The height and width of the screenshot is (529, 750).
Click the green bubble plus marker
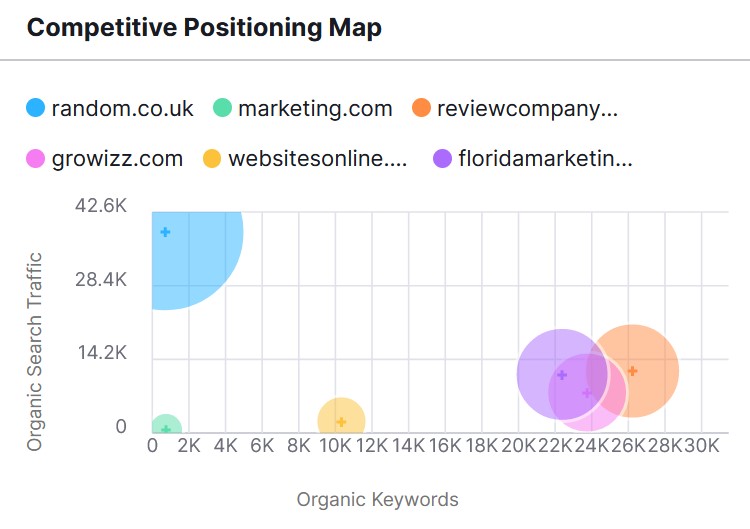[x=165, y=430]
